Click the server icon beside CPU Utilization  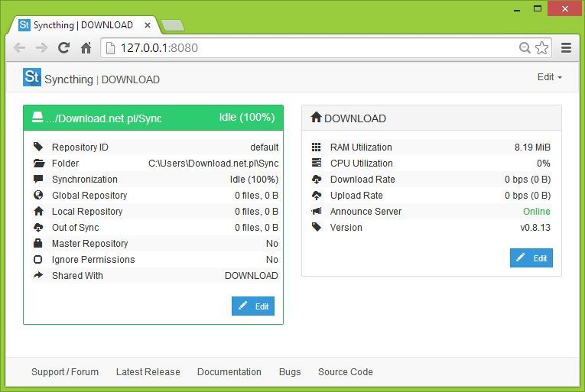pyautogui.click(x=317, y=163)
